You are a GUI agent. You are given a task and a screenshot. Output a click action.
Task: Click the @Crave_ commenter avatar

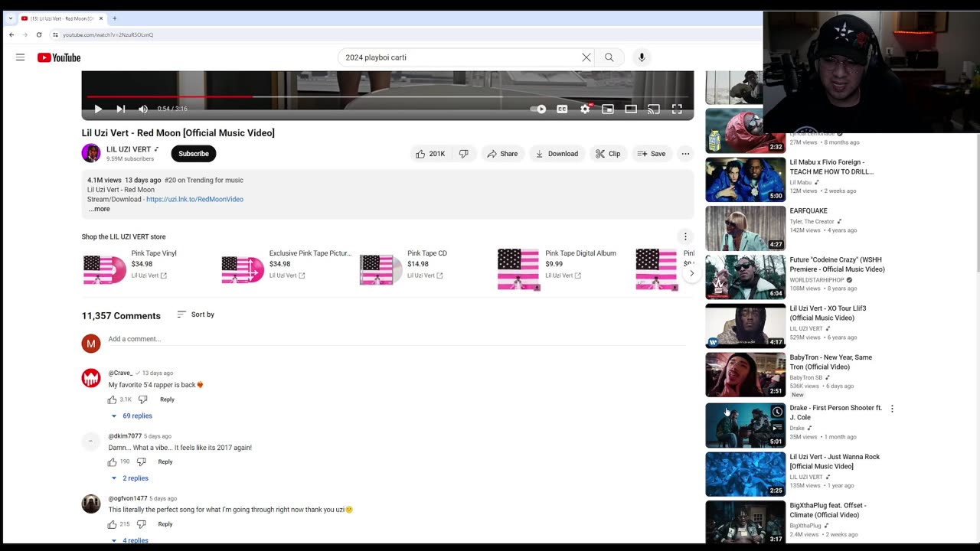(x=91, y=377)
